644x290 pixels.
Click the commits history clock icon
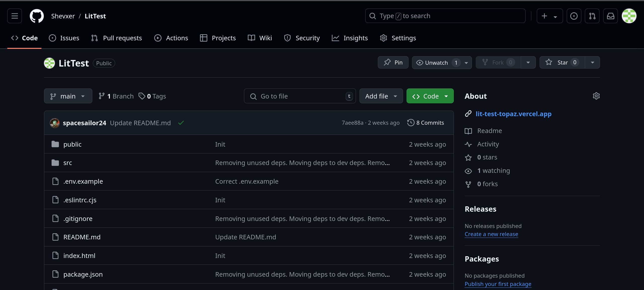pyautogui.click(x=411, y=123)
